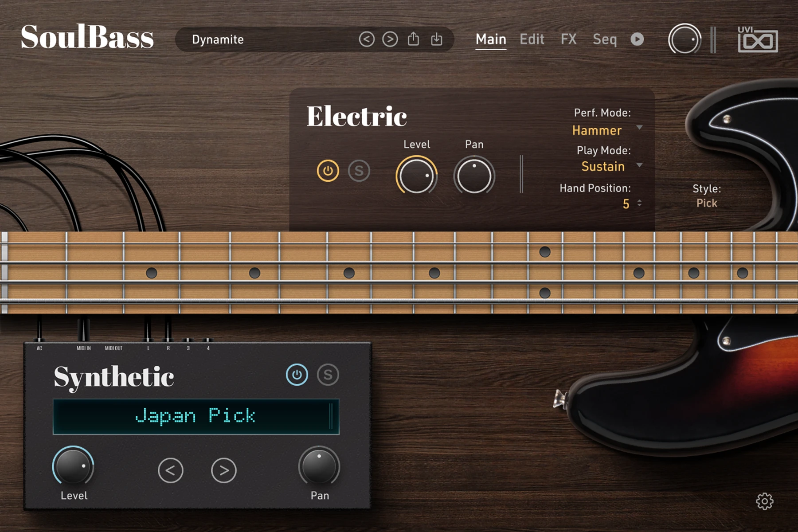Solo the Electric layer
The image size is (798, 532).
point(359,171)
